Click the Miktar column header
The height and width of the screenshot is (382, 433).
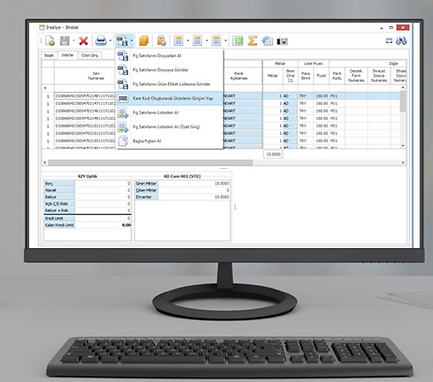272,76
